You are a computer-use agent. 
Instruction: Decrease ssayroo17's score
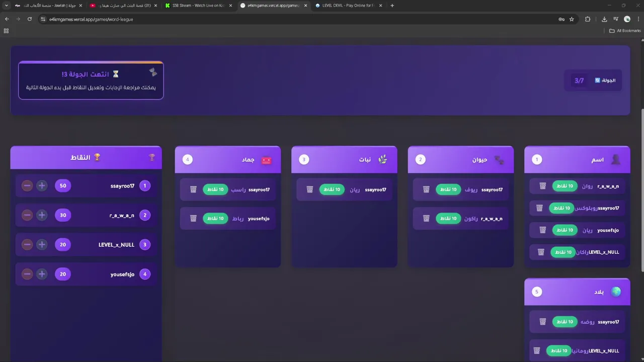coord(27,186)
